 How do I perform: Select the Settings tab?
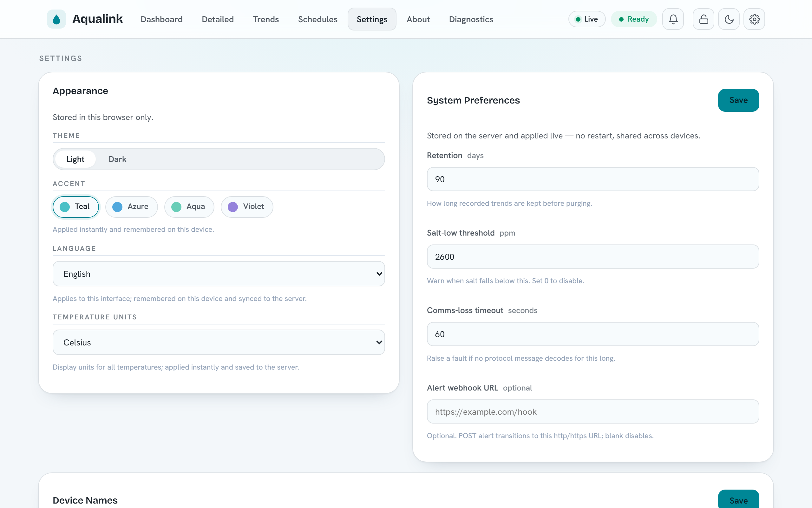(372, 19)
